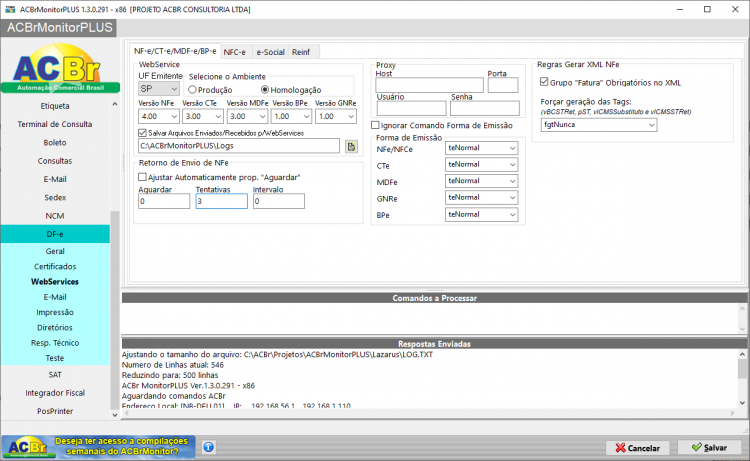This screenshot has width=750, height=461.
Task: Switch to the NFC-e tab
Action: point(235,52)
